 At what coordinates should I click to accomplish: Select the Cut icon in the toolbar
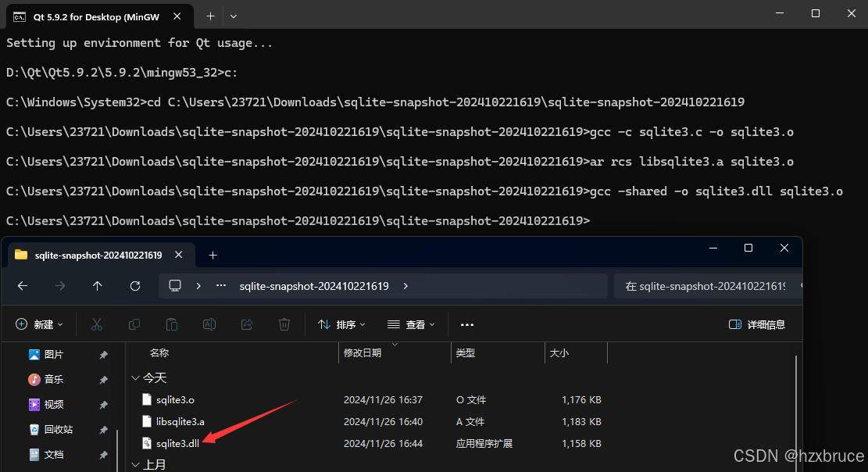[x=97, y=324]
